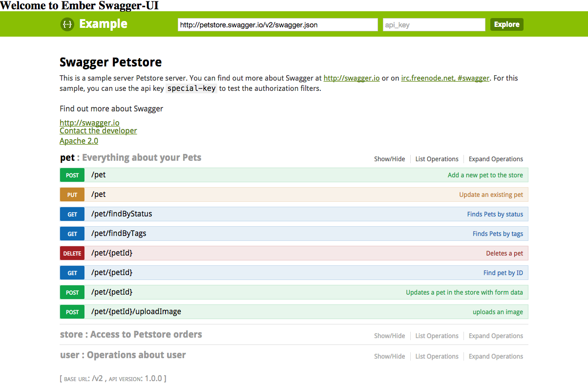This screenshot has height=386, width=588.
Task: Click Expand Operations for user section
Action: click(496, 356)
